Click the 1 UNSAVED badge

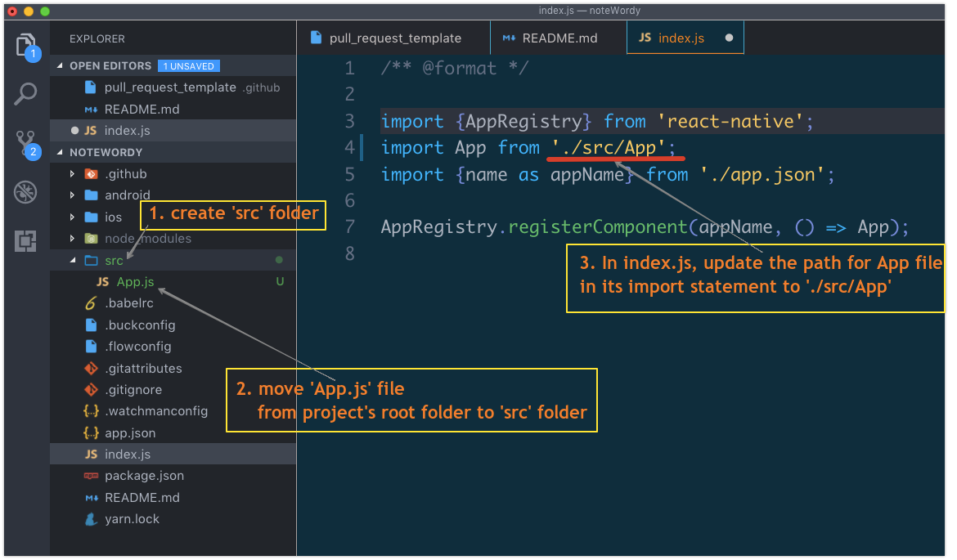coord(189,65)
